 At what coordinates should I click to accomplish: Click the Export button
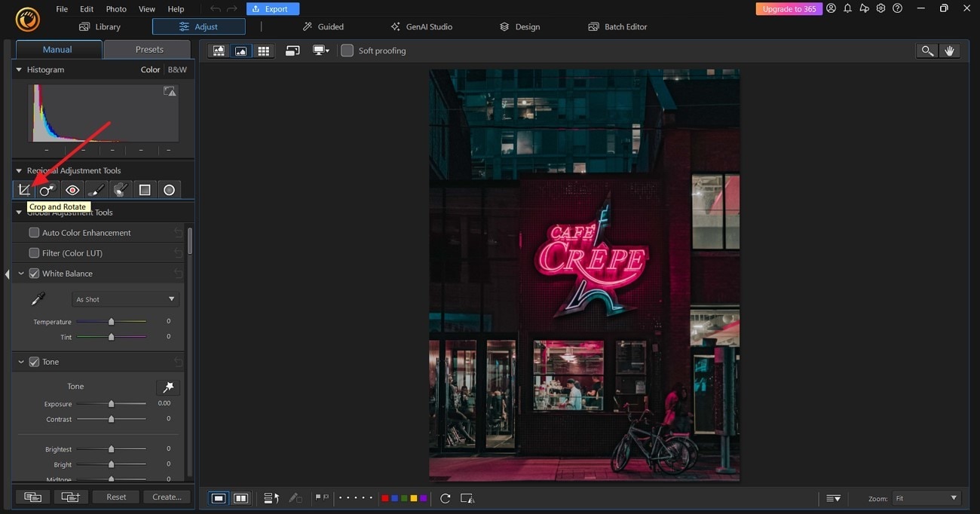(x=273, y=9)
